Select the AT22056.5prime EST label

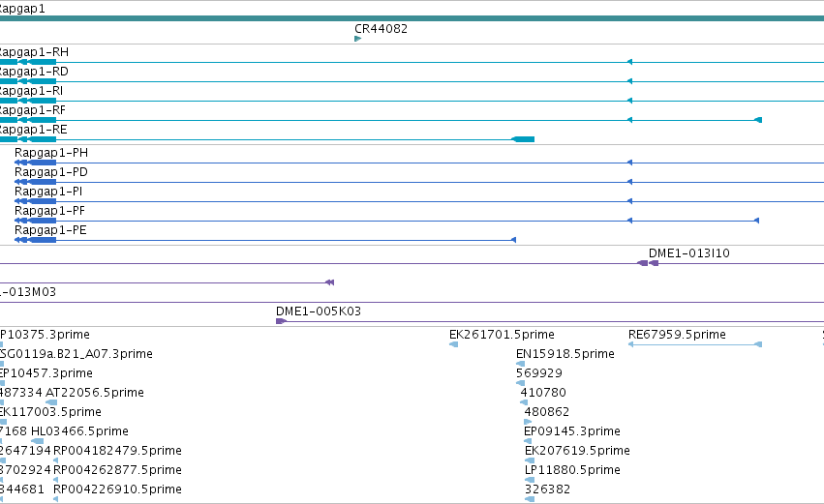(95, 393)
